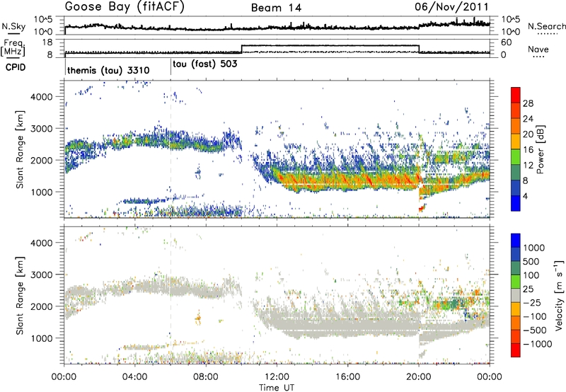Click 'themis (tau) 3310' text
Screen dimensions: 566x392
click(108, 70)
